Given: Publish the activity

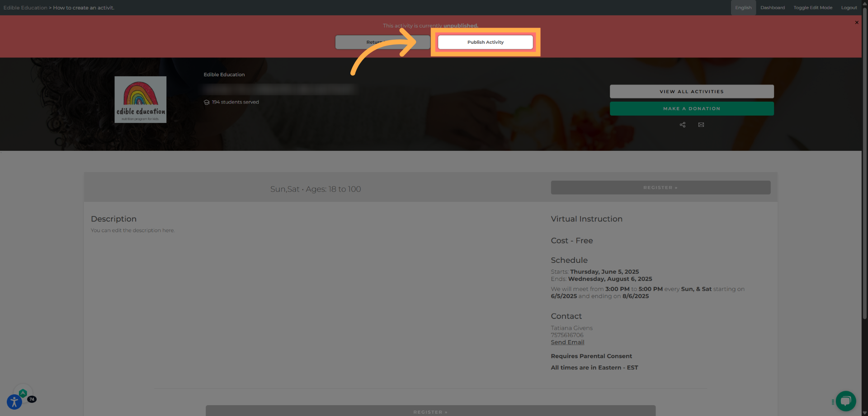Looking at the screenshot, I should click(x=485, y=42).
